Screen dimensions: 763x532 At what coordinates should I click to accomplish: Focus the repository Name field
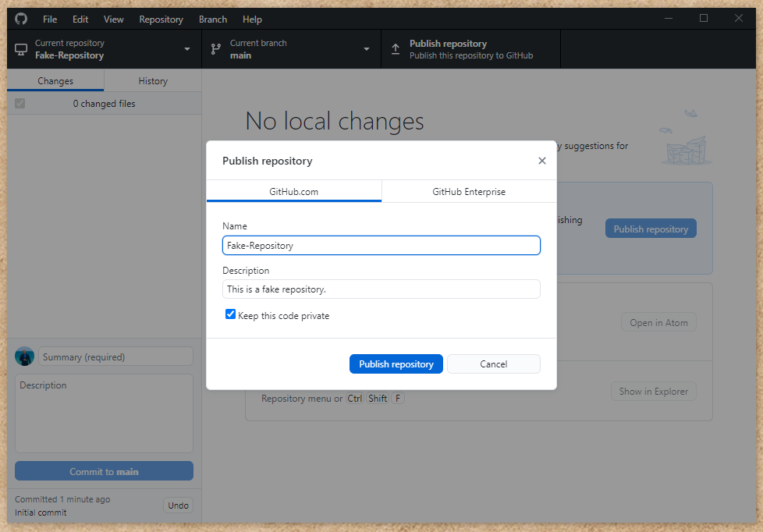coord(381,245)
